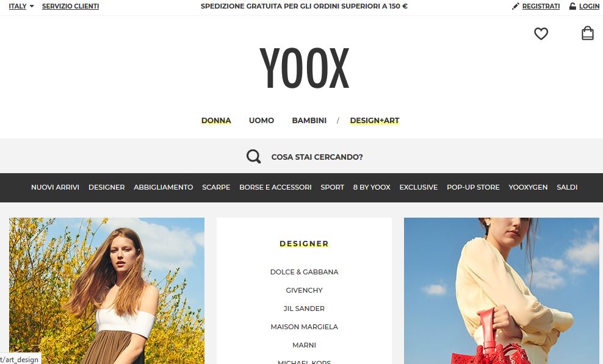The height and width of the screenshot is (364, 603).
Task: Switch to the Uomo section
Action: point(261,121)
